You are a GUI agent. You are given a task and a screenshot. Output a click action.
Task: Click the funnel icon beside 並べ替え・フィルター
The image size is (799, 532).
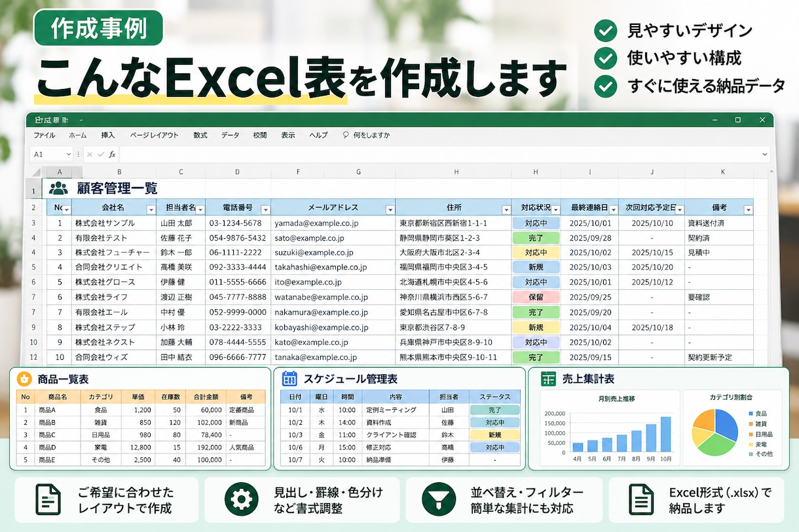pos(438,500)
